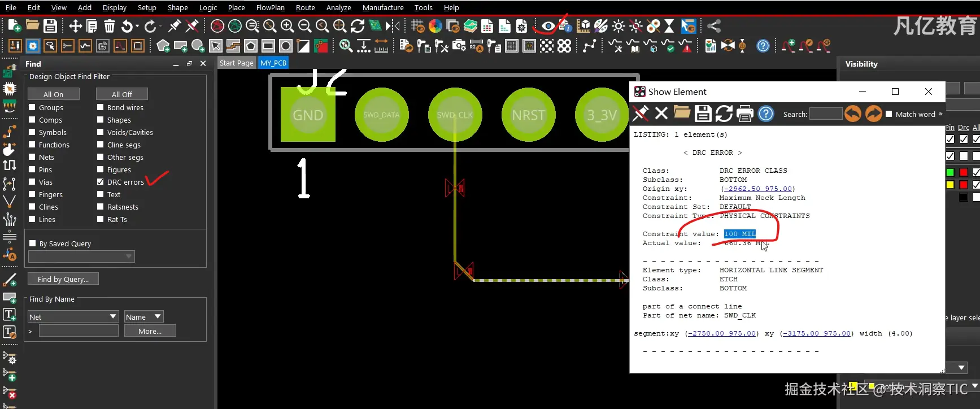Open the Route menu

click(x=305, y=8)
